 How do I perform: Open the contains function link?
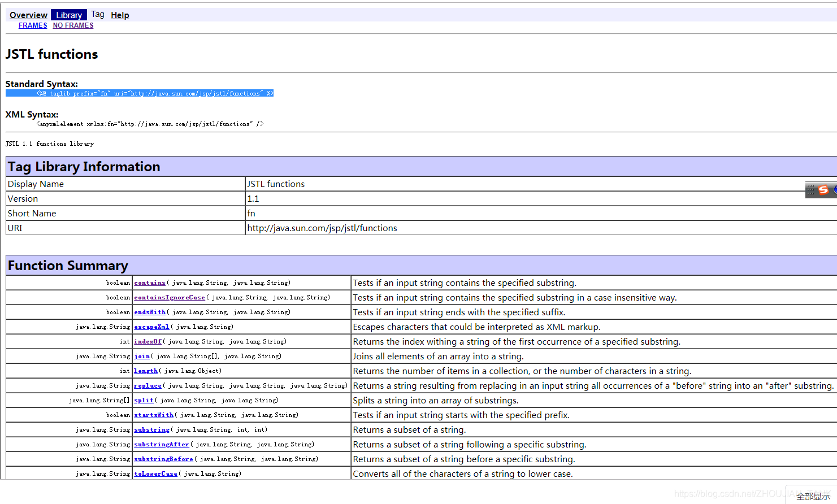click(x=150, y=283)
